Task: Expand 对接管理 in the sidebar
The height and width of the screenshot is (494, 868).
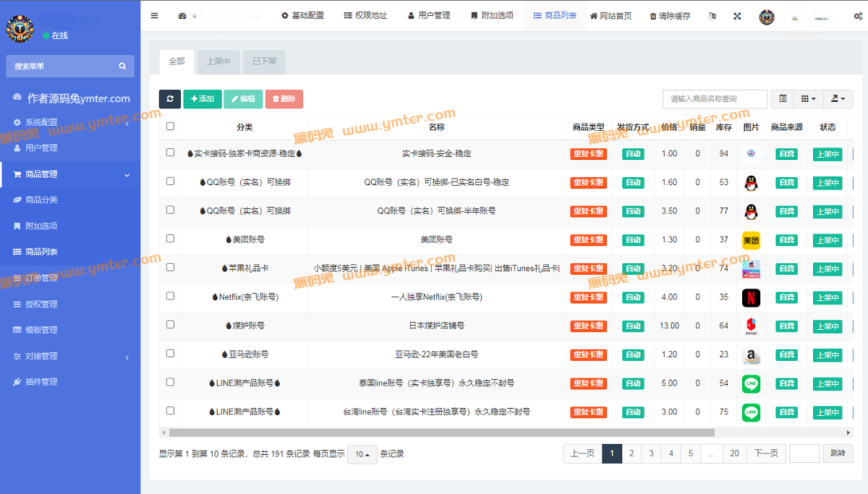Action: pos(70,357)
